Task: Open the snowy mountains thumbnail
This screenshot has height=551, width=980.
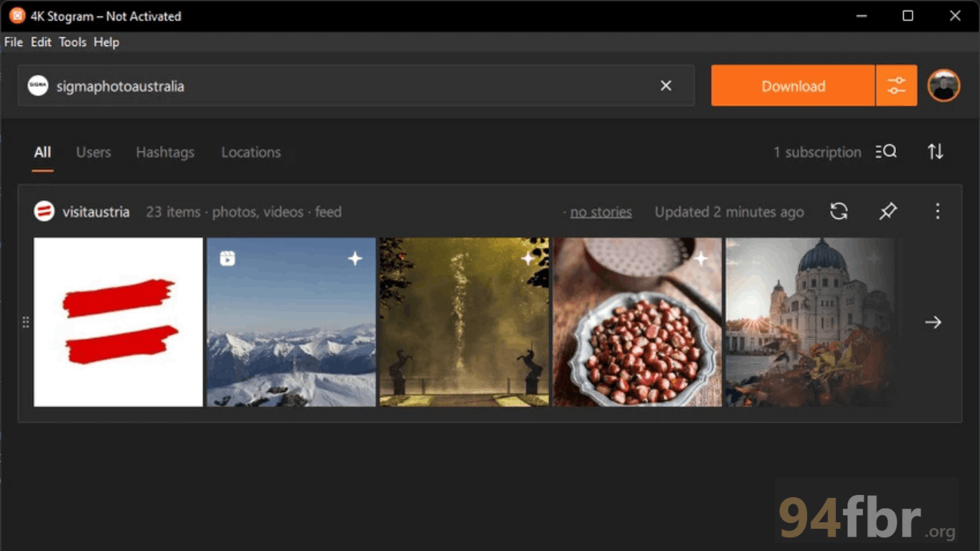Action: pyautogui.click(x=291, y=322)
